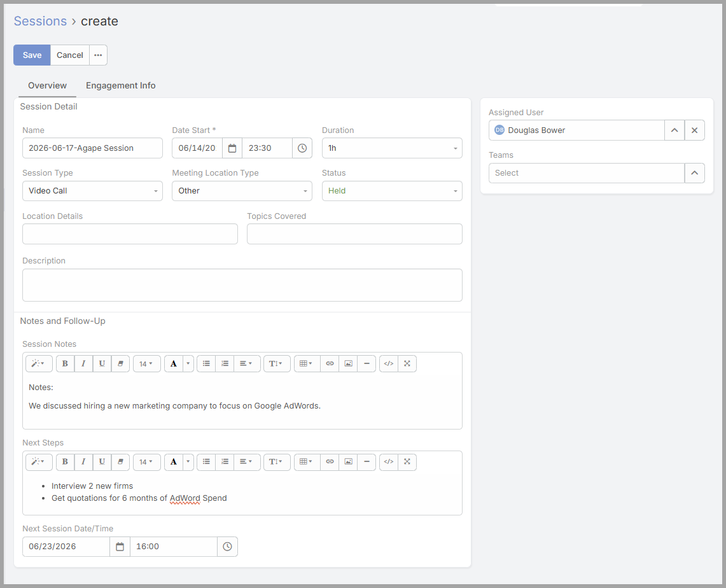The height and width of the screenshot is (588, 726).
Task: Click the eraser remove-format icon in Session Notes
Action: tap(120, 363)
